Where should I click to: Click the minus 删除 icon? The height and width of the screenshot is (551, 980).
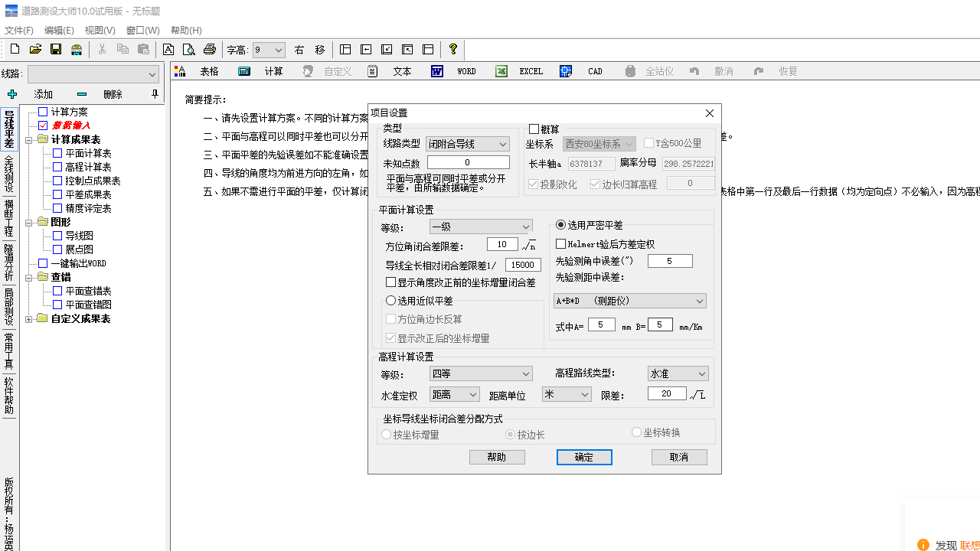[82, 94]
